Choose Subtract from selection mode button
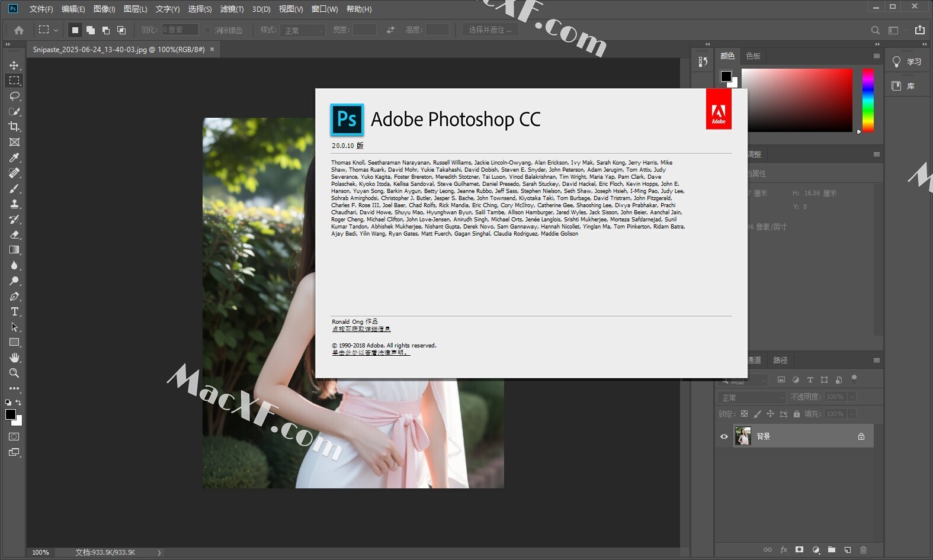The image size is (933, 560). [x=106, y=30]
